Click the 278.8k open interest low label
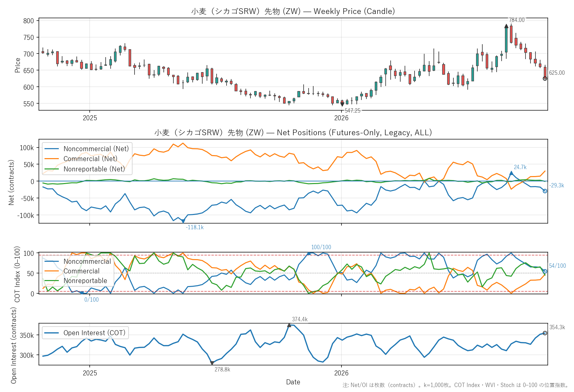 point(222,369)
